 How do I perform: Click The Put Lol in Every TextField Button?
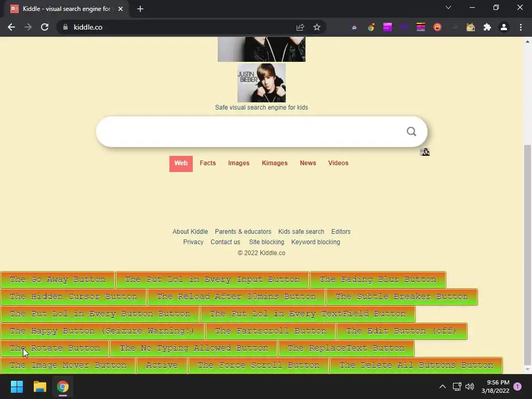click(308, 314)
